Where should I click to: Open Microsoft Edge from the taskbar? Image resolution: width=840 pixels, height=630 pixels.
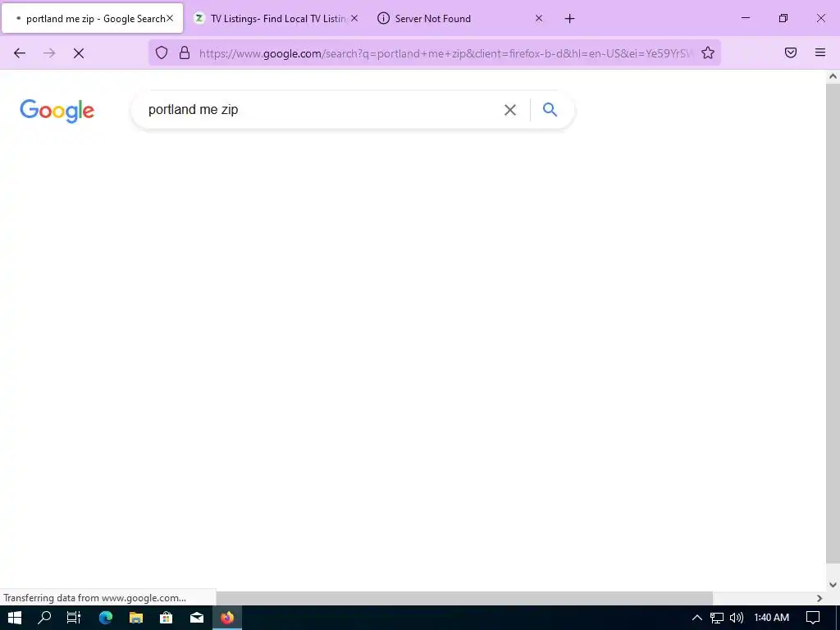tap(106, 618)
